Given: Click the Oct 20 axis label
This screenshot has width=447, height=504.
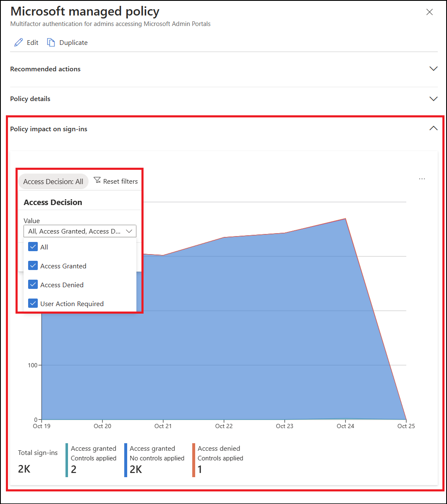Looking at the screenshot, I should point(102,426).
